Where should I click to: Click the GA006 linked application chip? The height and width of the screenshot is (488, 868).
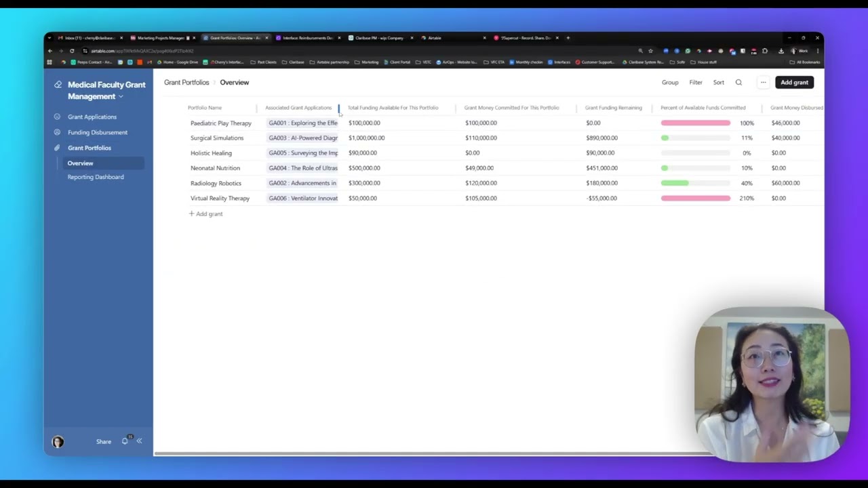coord(302,199)
